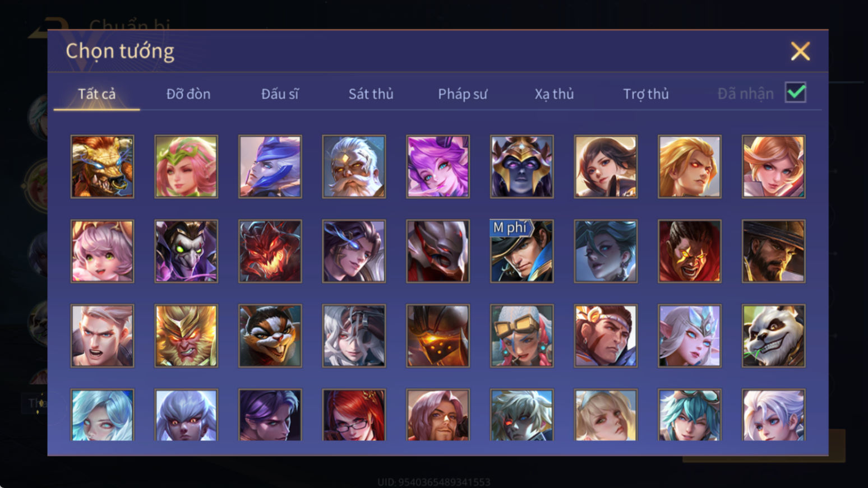Select the red-haired hero with glasses

coord(354,415)
